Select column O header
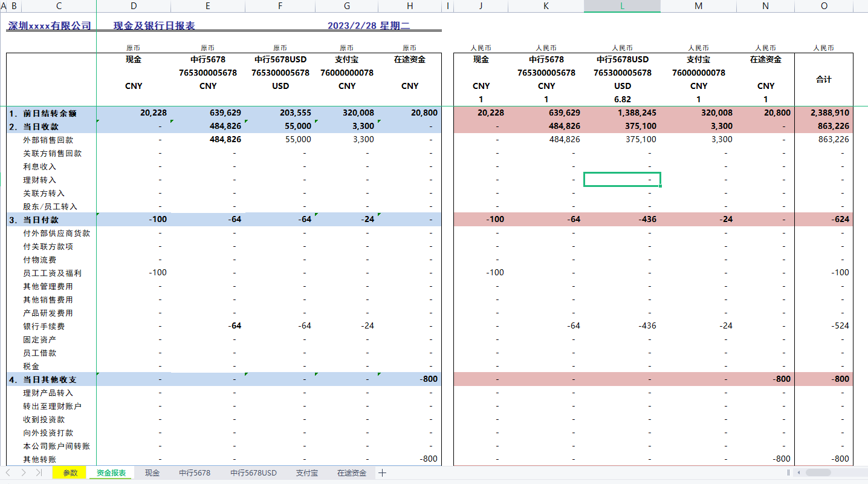 (x=824, y=6)
